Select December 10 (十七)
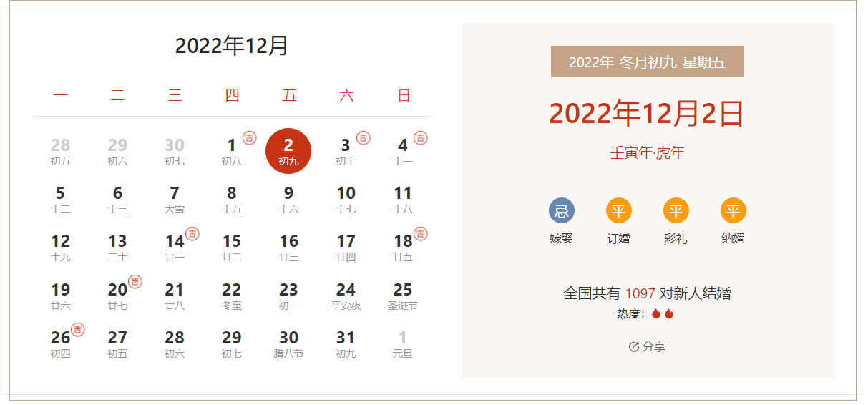 pos(346,200)
